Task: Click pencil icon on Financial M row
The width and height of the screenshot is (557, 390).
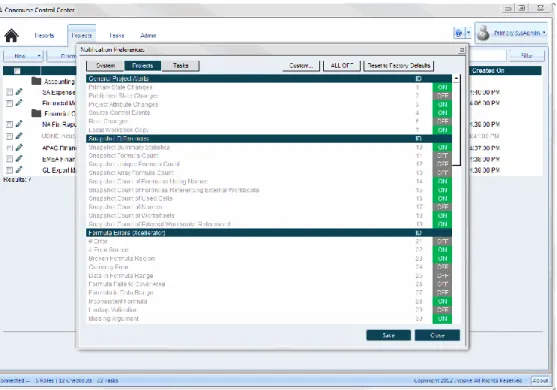Action: coord(19,103)
